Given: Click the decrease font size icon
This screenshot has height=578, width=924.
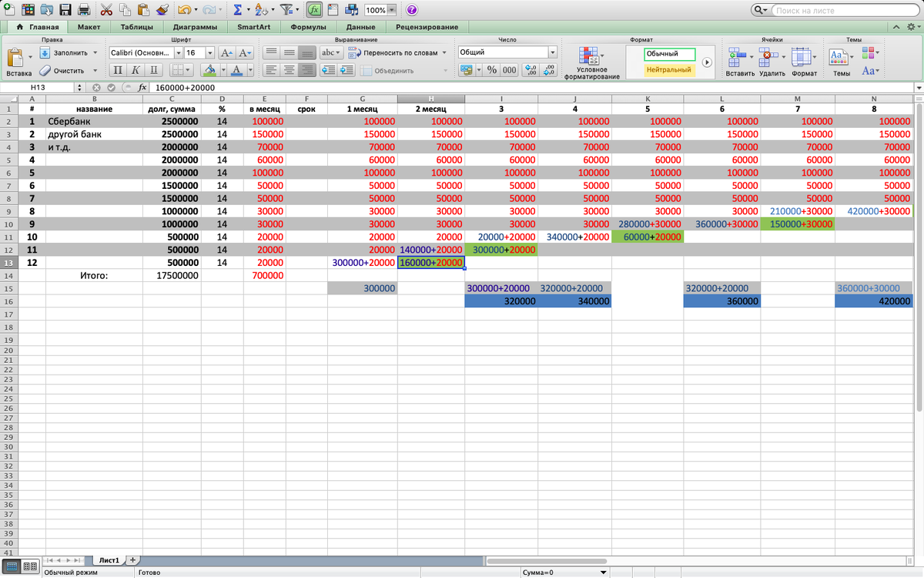Looking at the screenshot, I should coord(245,52).
